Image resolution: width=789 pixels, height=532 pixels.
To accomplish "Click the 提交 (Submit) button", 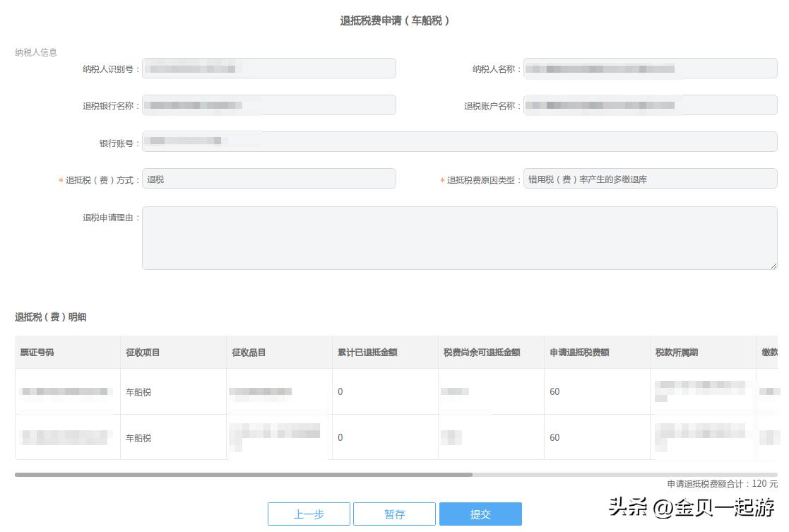I will [x=481, y=514].
